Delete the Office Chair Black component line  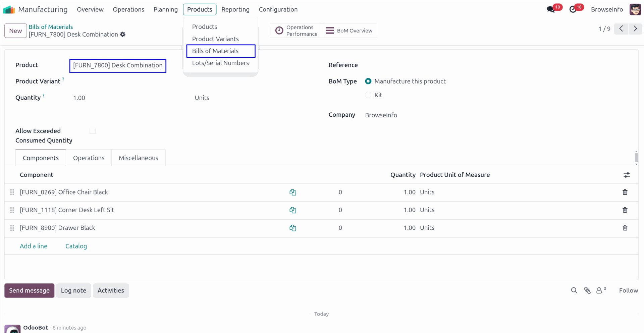(625, 192)
